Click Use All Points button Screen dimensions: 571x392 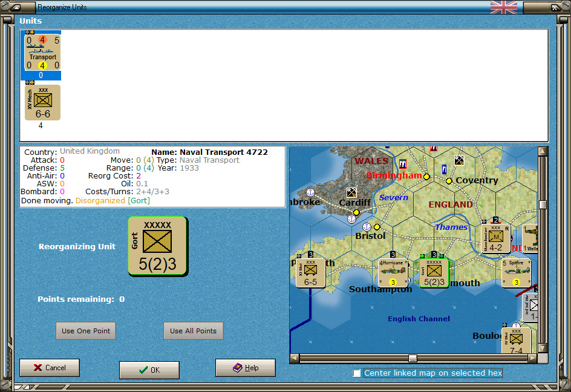click(193, 331)
